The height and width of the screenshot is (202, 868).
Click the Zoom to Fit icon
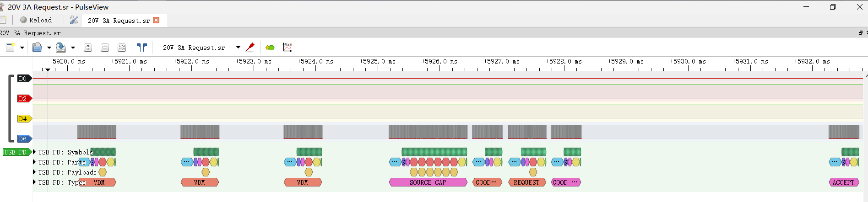click(x=122, y=48)
